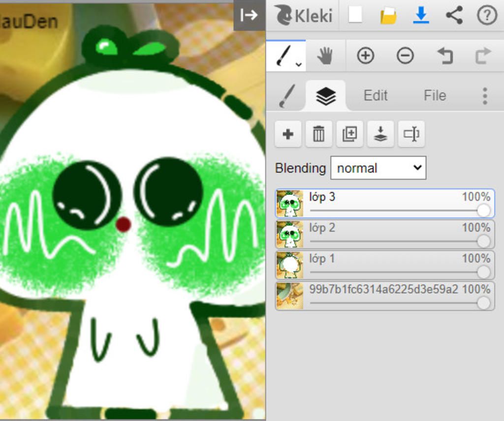Select the lớp 1 layer
504x421 pixels.
pos(385,265)
